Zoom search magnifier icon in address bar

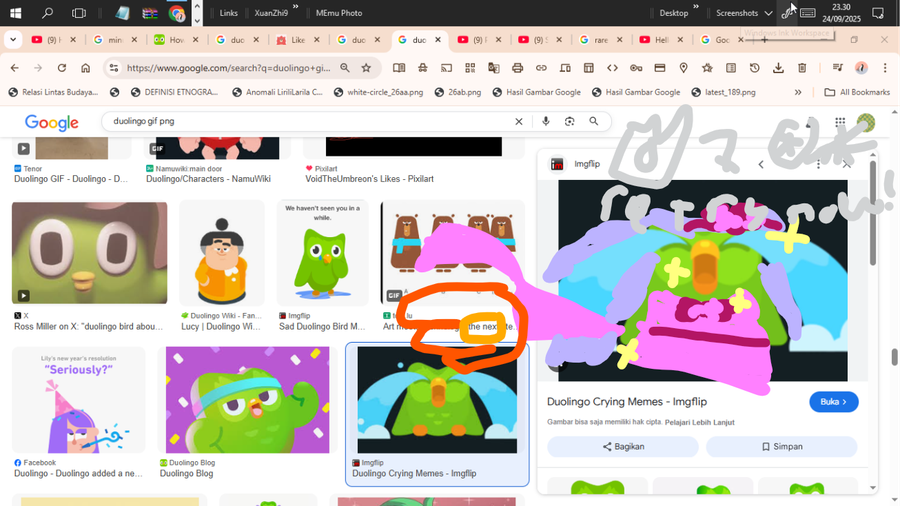pyautogui.click(x=345, y=68)
